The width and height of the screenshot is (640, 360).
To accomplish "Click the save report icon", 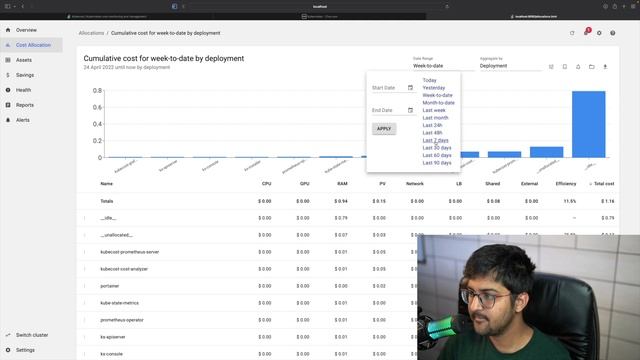I will pyautogui.click(x=564, y=67).
